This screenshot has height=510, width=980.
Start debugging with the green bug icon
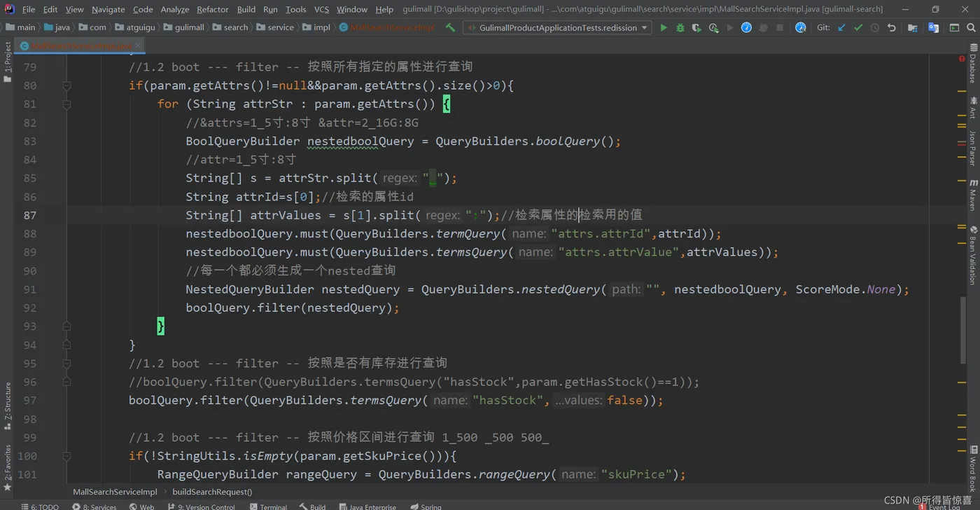tap(680, 27)
